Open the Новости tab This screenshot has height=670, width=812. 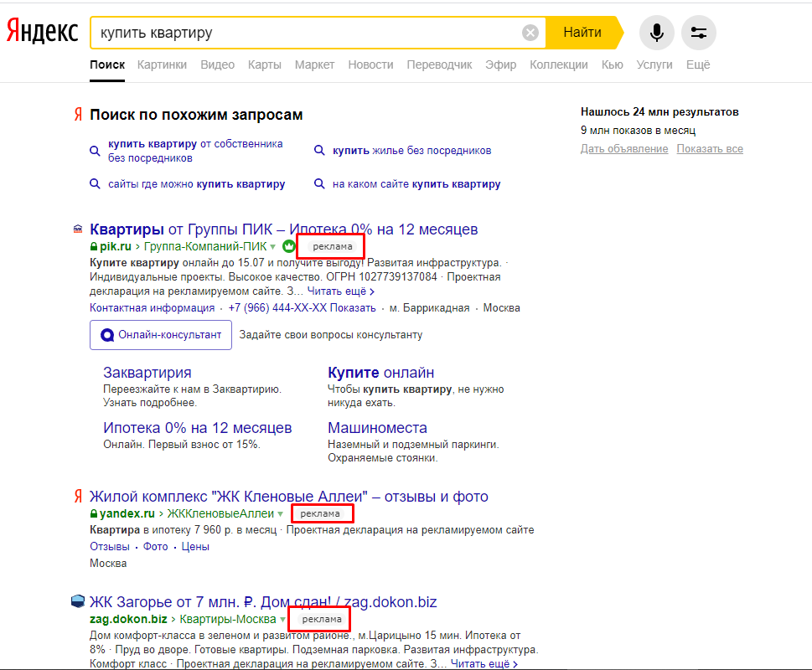click(370, 64)
